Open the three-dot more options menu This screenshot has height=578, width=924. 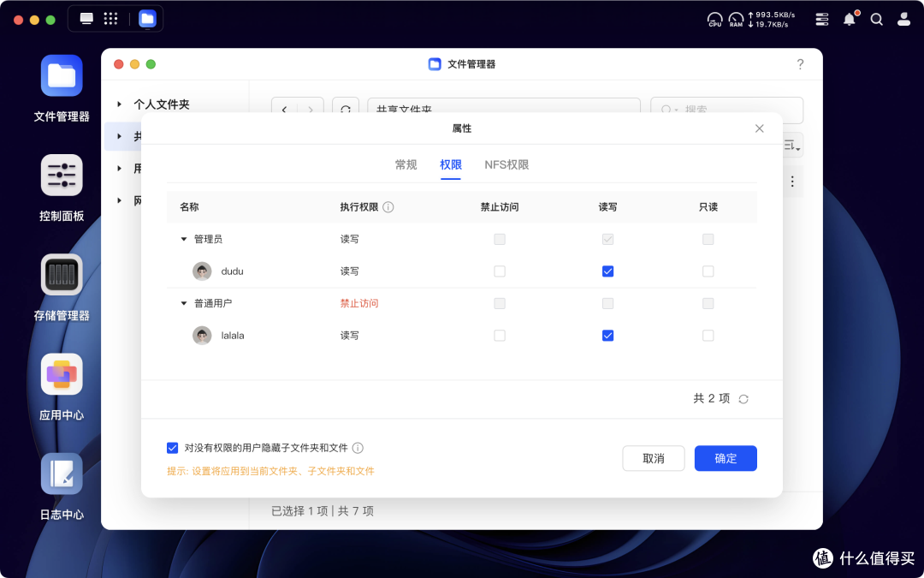click(792, 181)
